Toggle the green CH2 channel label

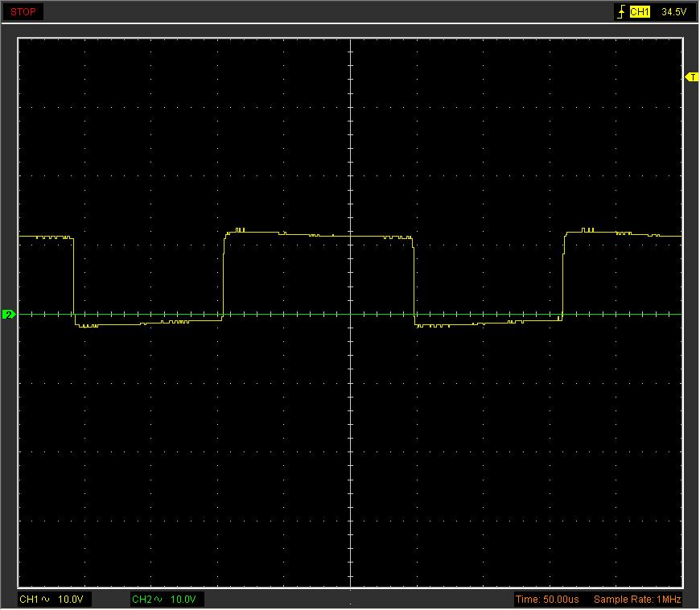pyautogui.click(x=142, y=600)
